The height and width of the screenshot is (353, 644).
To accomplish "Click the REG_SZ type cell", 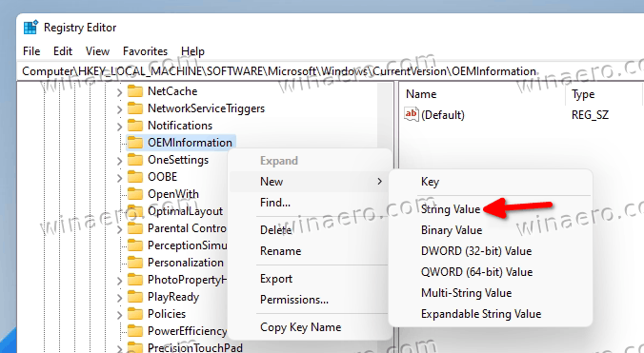I will (x=590, y=115).
